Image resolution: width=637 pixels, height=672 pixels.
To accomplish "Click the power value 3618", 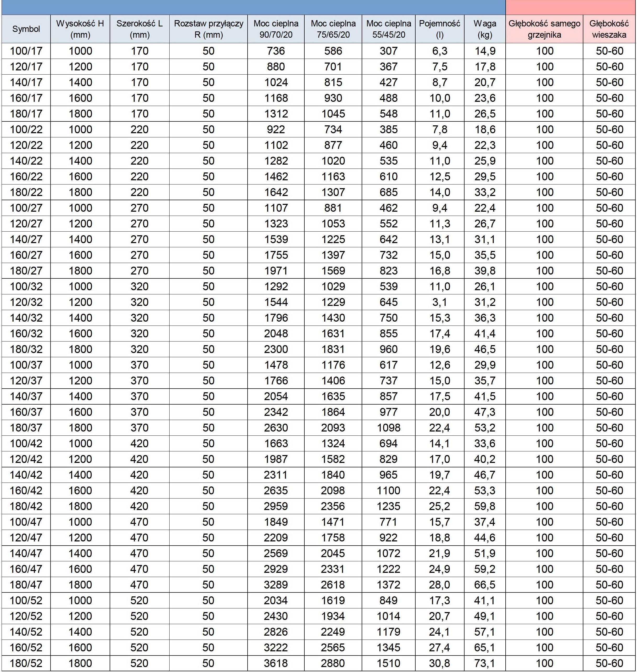I will [276, 663].
